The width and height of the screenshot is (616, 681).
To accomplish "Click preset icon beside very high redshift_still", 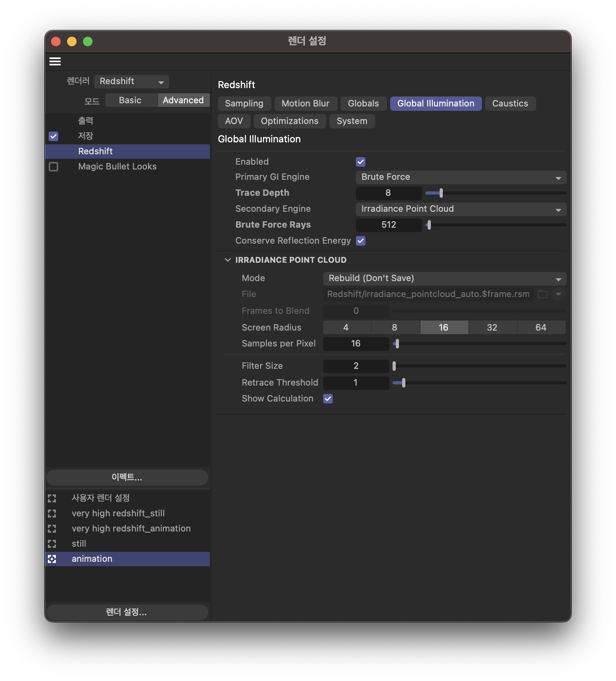I will (52, 513).
